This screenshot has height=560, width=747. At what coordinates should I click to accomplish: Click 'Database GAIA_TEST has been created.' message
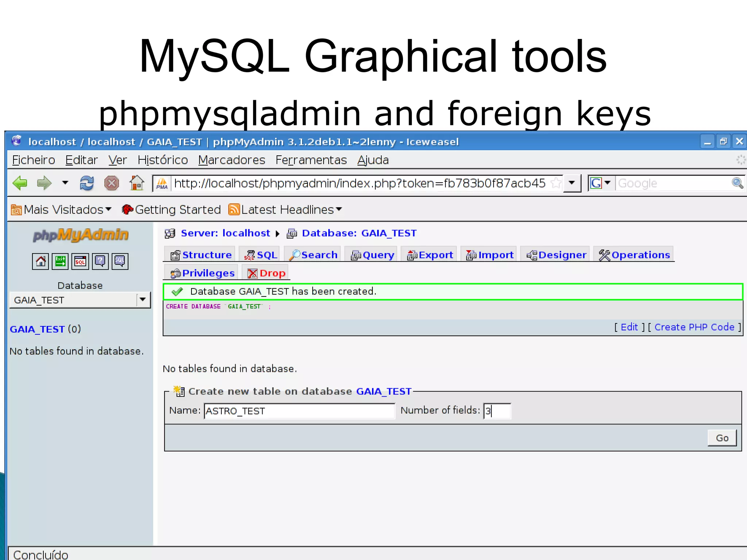coord(283,291)
